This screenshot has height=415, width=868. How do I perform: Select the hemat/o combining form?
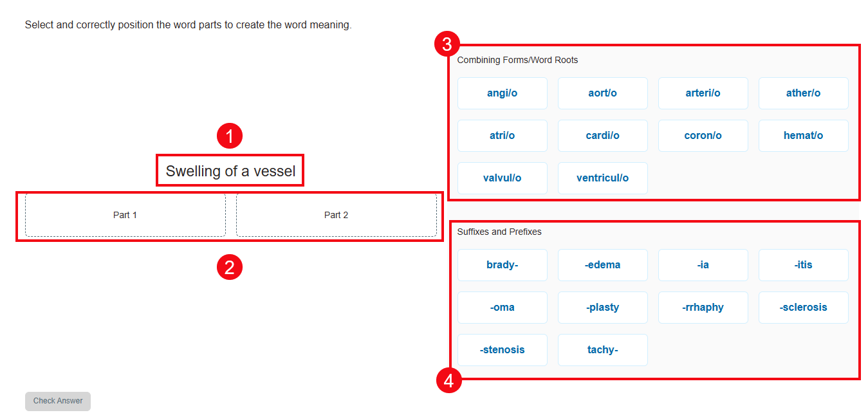[x=803, y=136]
